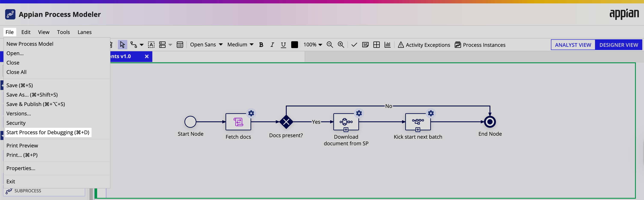The image size is (644, 200).
Task: Choose Exit from File menu
Action: coord(57,182)
